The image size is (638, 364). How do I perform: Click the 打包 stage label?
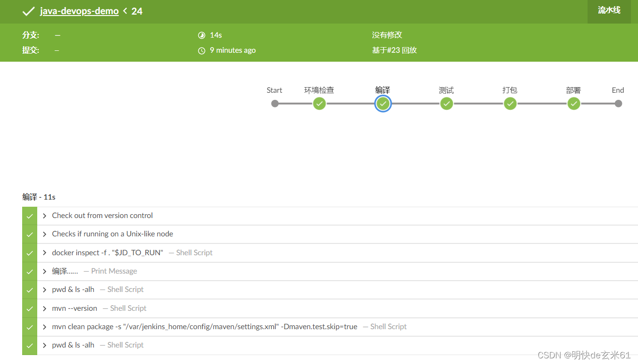pos(510,90)
